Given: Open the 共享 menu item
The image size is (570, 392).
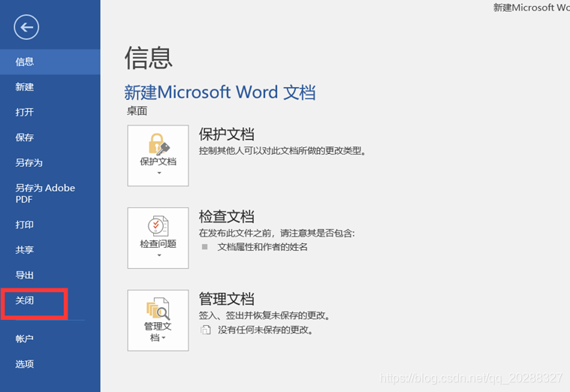Looking at the screenshot, I should point(50,250).
